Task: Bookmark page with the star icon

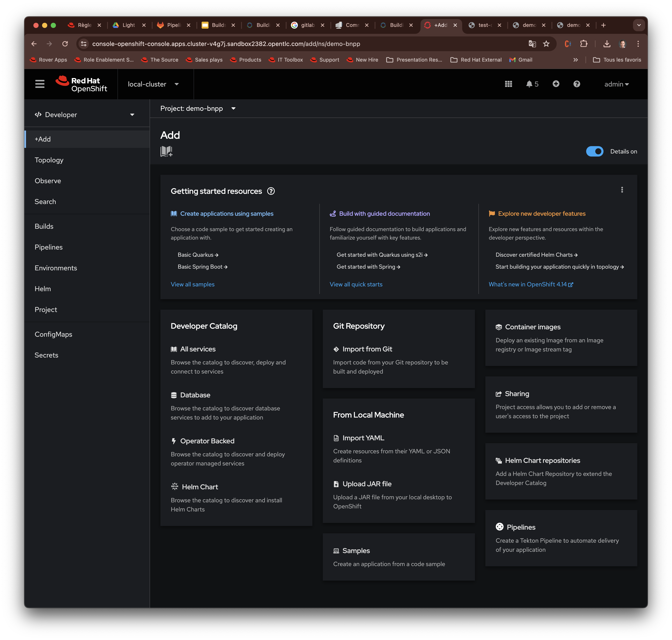Action: (x=546, y=44)
